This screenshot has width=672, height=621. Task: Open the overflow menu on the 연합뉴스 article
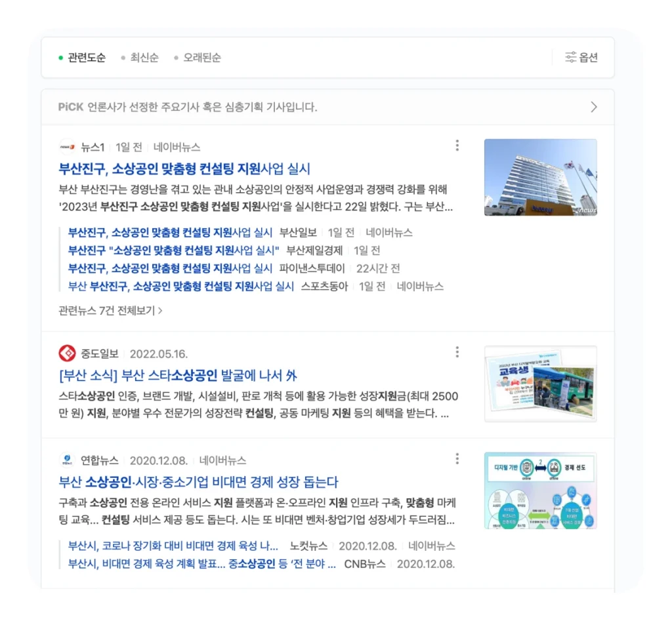point(457,459)
